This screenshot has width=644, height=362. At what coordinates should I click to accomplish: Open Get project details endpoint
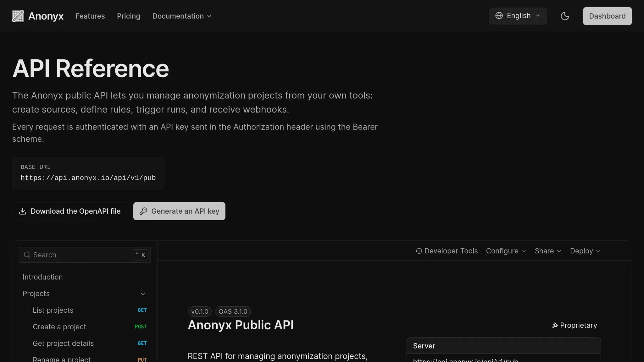pyautogui.click(x=90, y=343)
